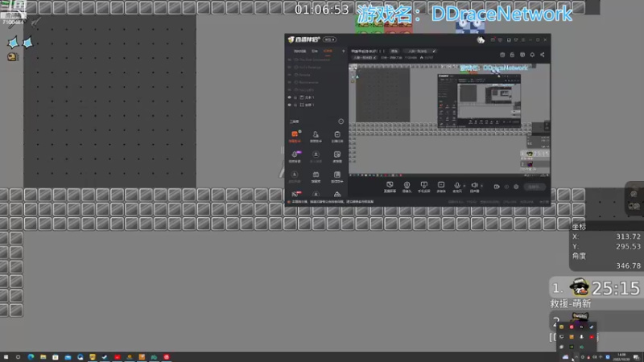
Task: Open the microphone options arrow in the bottom bar
Action: click(x=464, y=186)
